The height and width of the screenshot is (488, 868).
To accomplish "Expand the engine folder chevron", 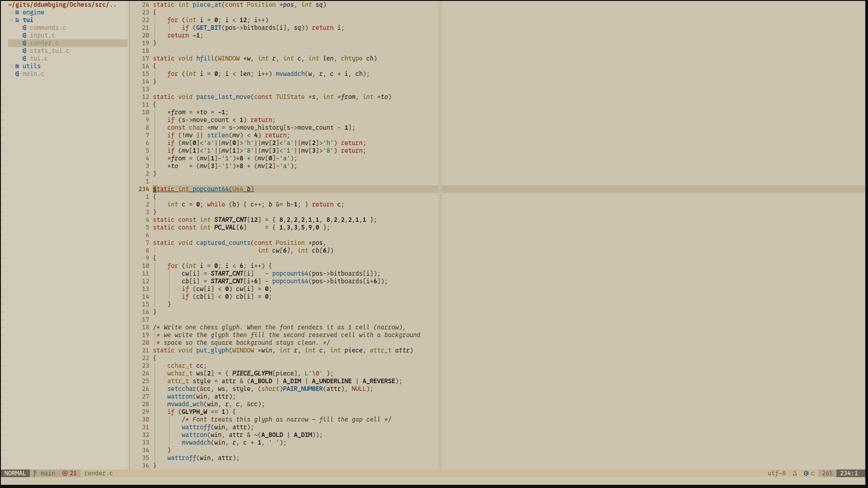I will click(11, 12).
